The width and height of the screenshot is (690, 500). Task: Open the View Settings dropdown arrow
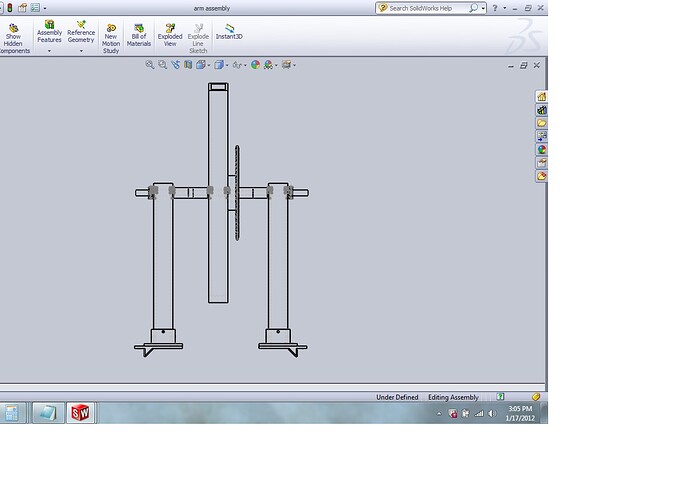pyautogui.click(x=294, y=65)
